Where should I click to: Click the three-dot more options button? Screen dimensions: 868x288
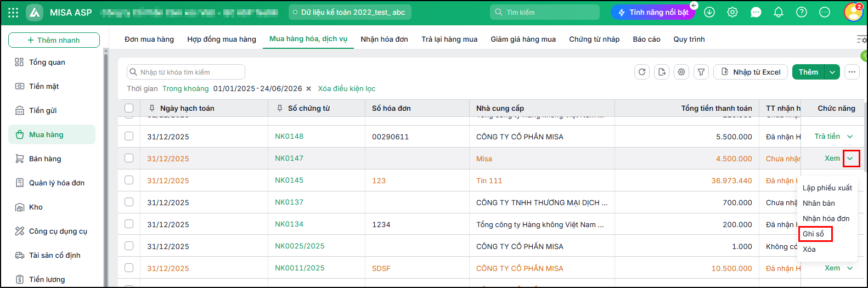(x=852, y=72)
